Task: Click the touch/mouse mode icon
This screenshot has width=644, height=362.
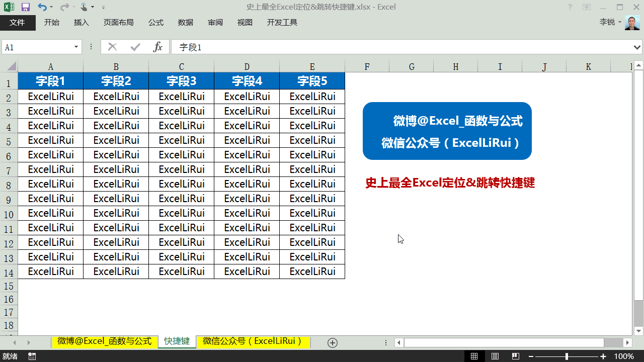Action: tap(84, 7)
